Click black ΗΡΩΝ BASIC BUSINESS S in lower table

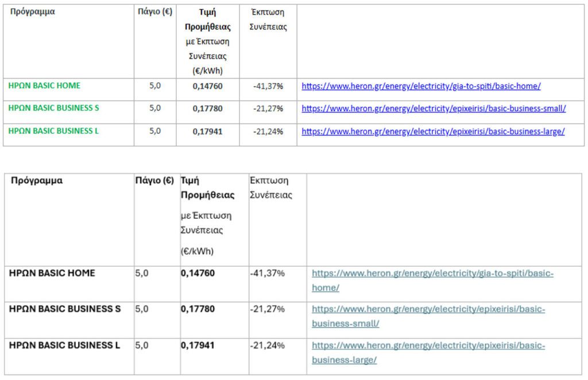tap(65, 309)
